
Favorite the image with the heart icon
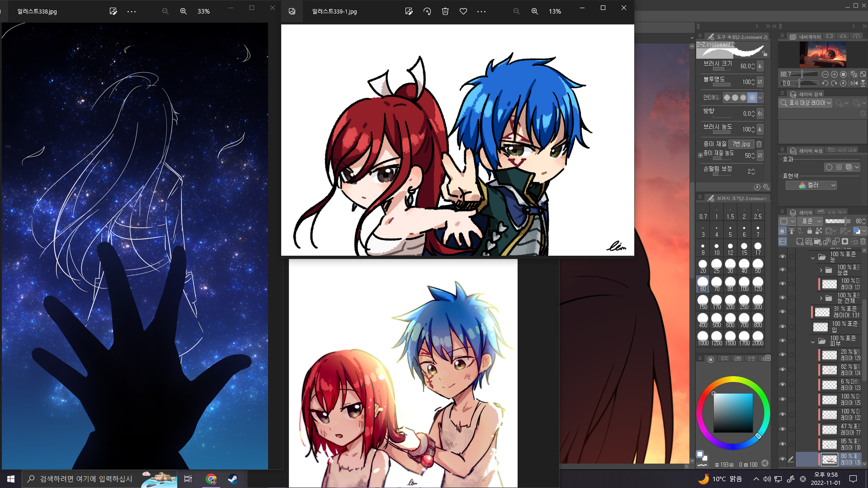[463, 11]
